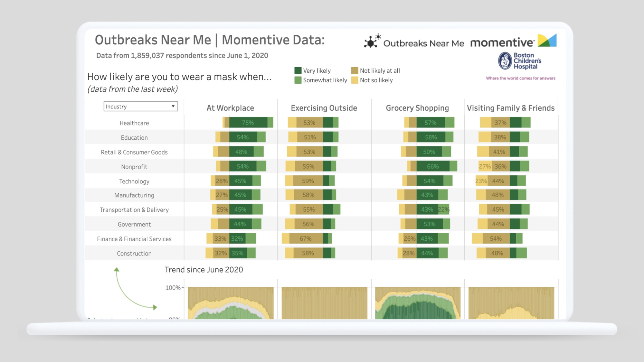The width and height of the screenshot is (644, 362).
Task: Click the Grocery Shopping trend chart
Action: [418, 303]
